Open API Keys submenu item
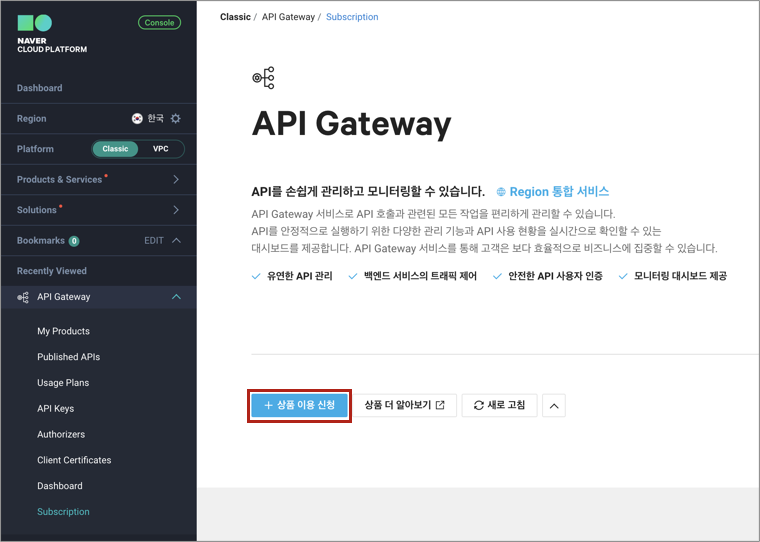The image size is (760, 542). point(56,408)
